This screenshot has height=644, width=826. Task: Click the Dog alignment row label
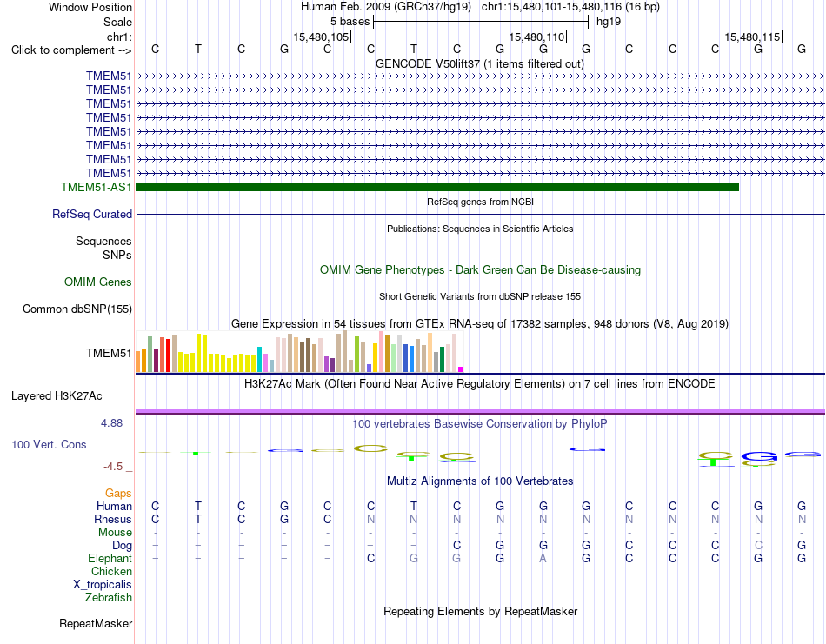122,546
